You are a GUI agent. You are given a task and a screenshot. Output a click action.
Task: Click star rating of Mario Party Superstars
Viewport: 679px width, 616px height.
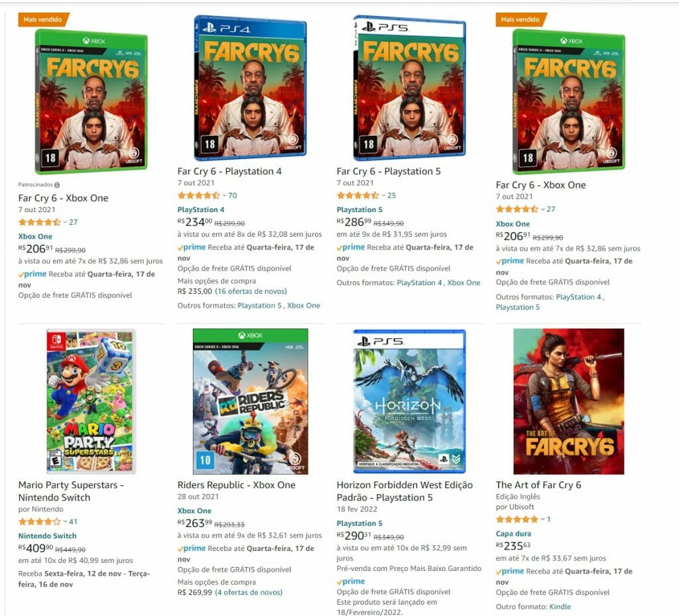coord(39,522)
